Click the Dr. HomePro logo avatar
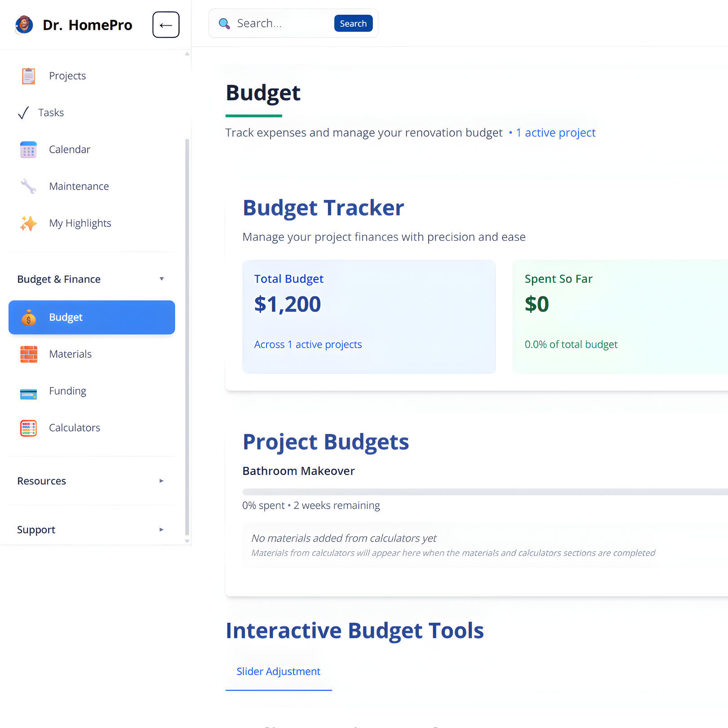 tap(24, 25)
